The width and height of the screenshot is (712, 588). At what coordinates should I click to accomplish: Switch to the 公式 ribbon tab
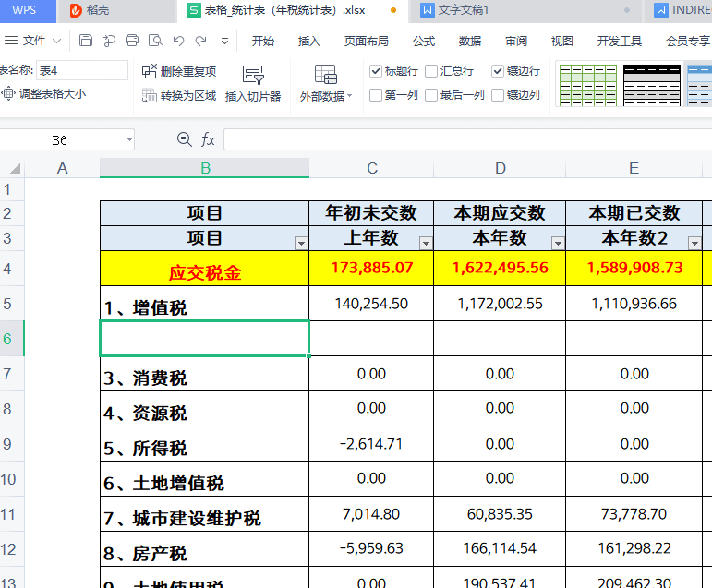point(424,41)
